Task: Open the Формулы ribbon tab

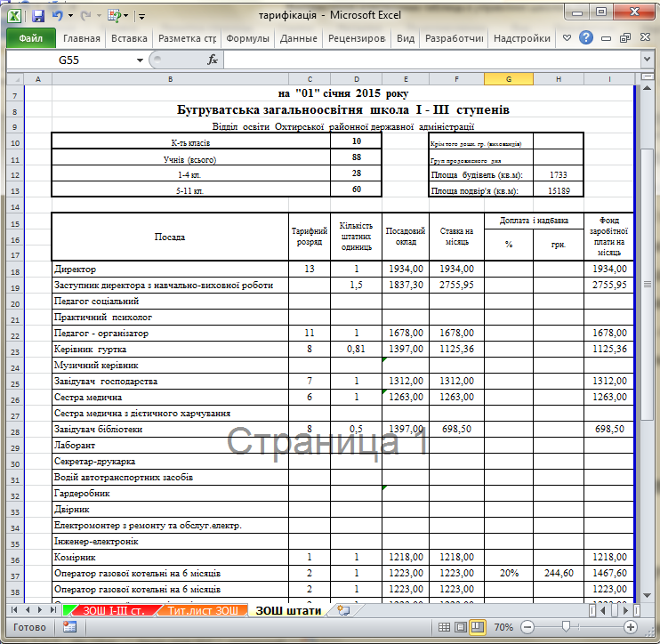Action: [x=247, y=38]
